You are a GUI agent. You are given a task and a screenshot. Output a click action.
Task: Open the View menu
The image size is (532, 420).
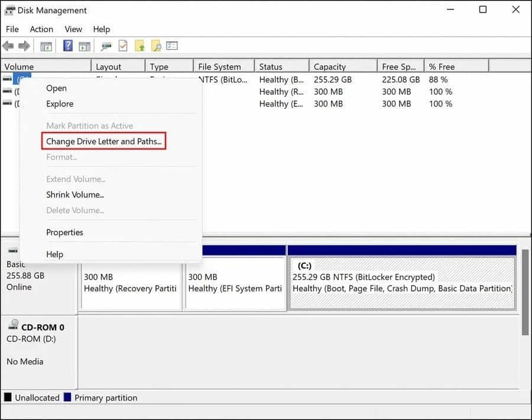73,29
